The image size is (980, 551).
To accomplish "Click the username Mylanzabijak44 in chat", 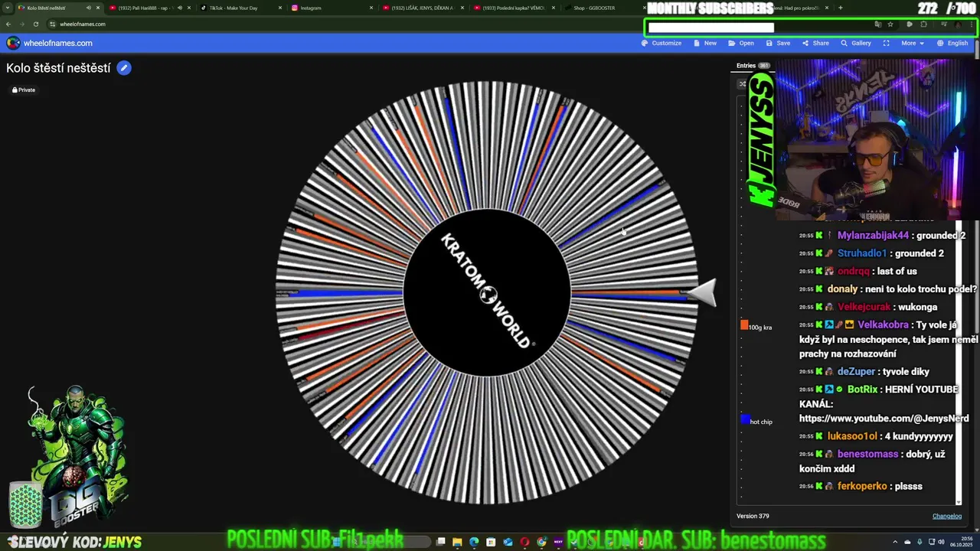I will [x=873, y=236].
